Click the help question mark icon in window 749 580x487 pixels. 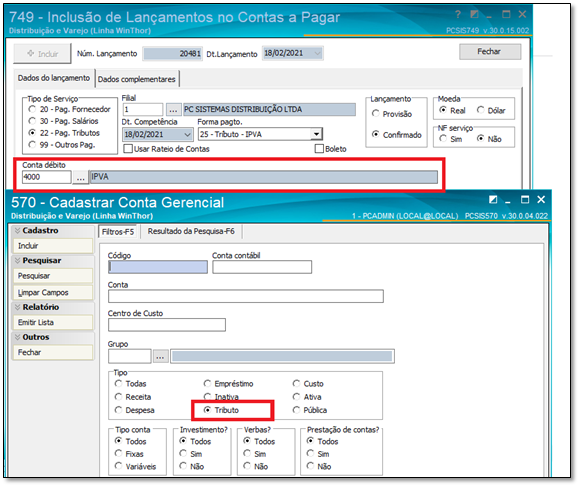click(x=458, y=14)
